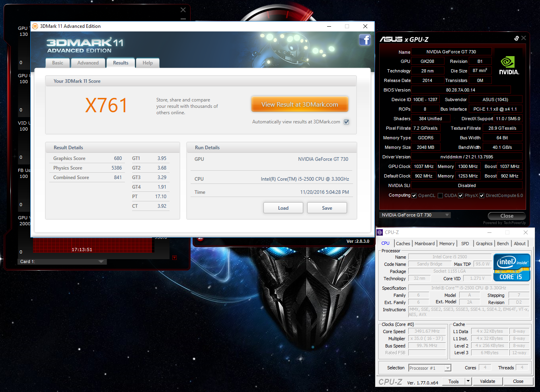Click the Bus Interface field PCI-E 1.1

click(495, 109)
